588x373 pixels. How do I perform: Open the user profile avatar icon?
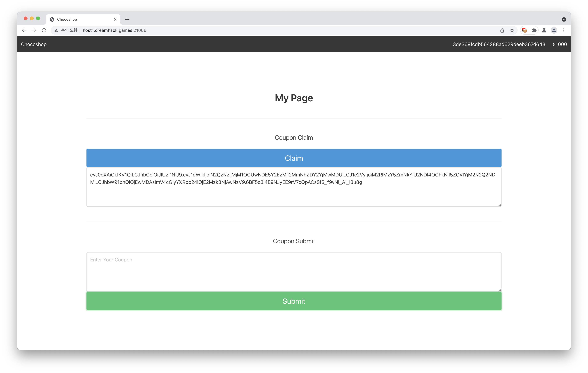pyautogui.click(x=554, y=30)
